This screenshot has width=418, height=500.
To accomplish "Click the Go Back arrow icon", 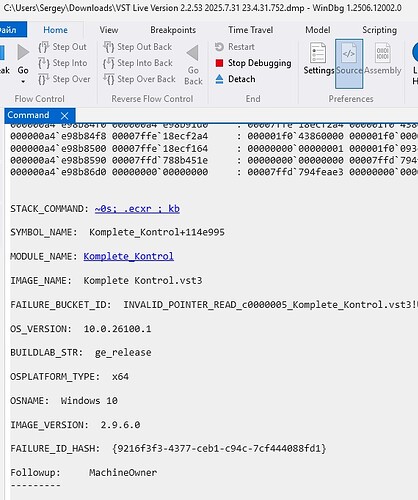I will click(x=193, y=53).
